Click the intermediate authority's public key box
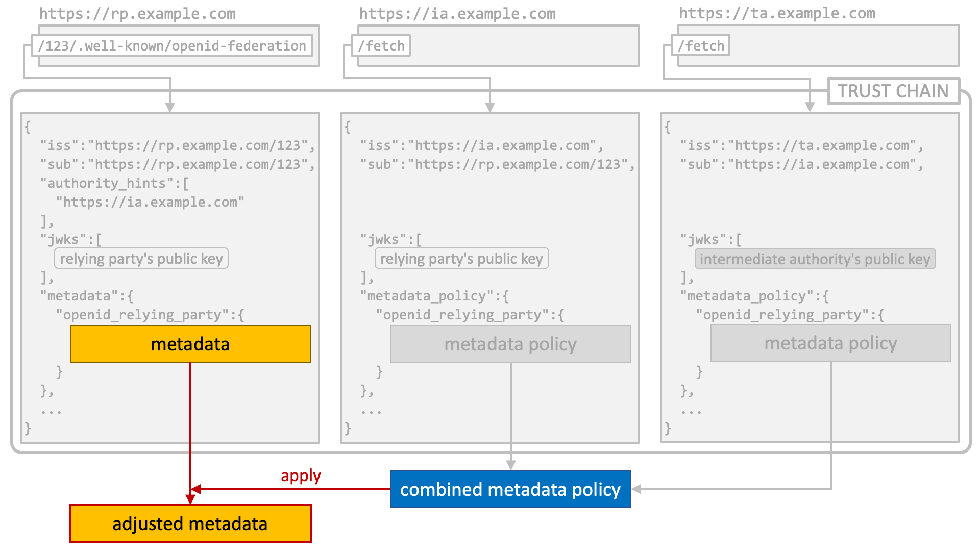980x551 pixels. pyautogui.click(x=815, y=259)
